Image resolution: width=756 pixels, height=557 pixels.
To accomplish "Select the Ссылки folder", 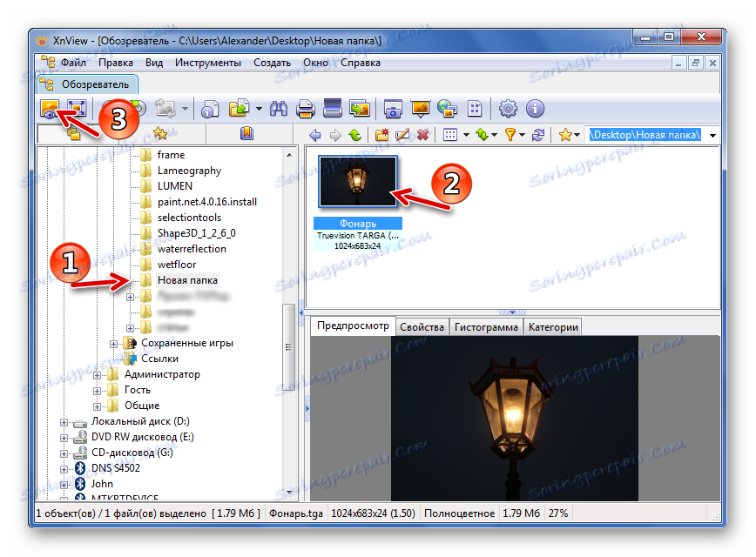I will (159, 359).
